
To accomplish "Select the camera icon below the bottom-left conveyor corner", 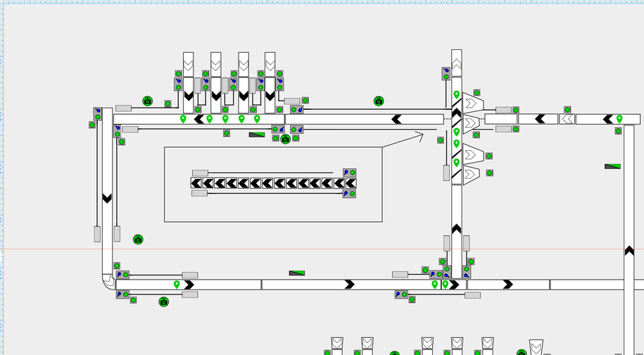I will (164, 302).
